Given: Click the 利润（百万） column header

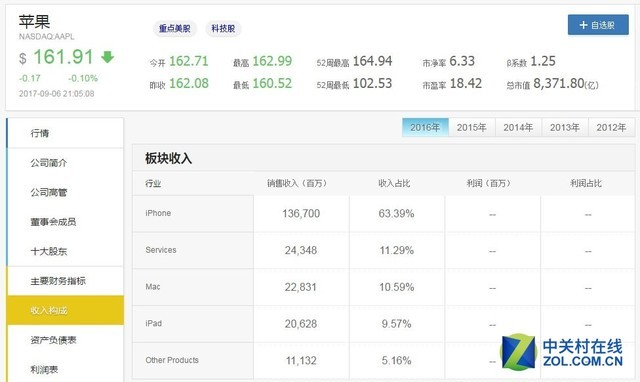Looking at the screenshot, I should click(489, 184).
